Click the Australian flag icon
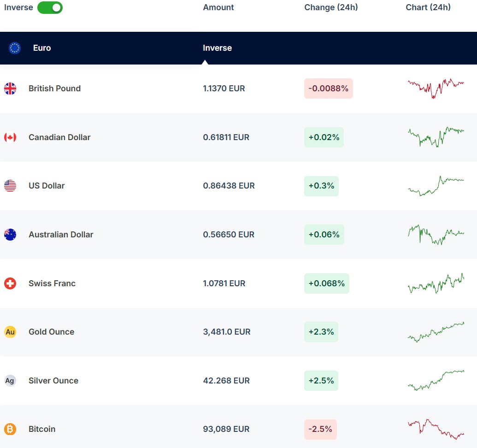The image size is (477, 448). coord(10,235)
